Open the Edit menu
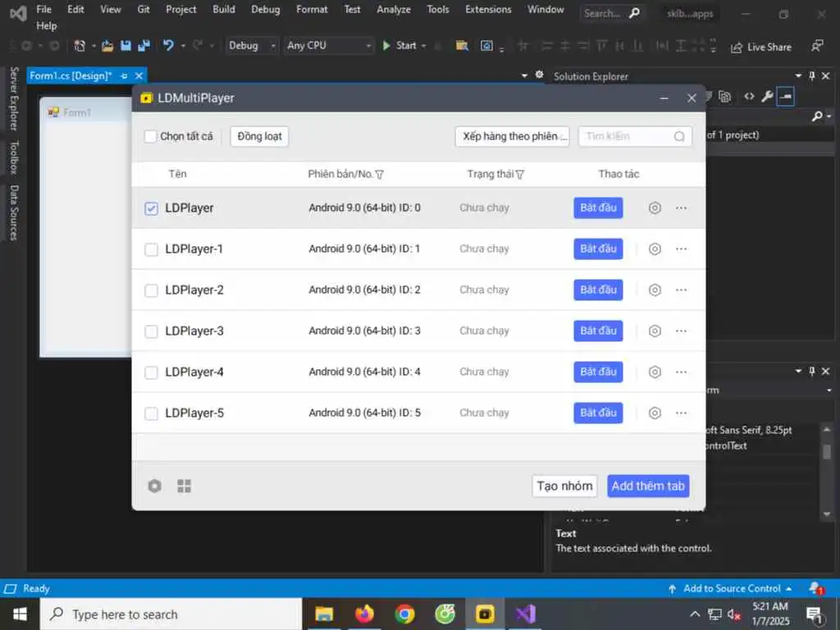Screen dimensions: 840x630 coord(75,10)
